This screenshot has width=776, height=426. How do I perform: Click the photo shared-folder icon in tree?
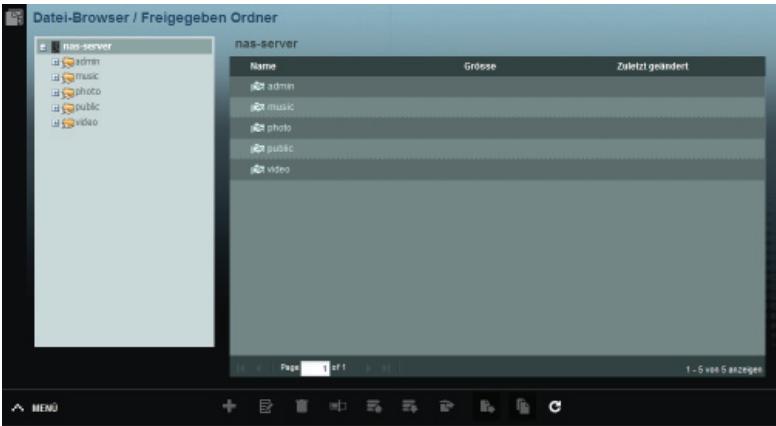(x=68, y=93)
